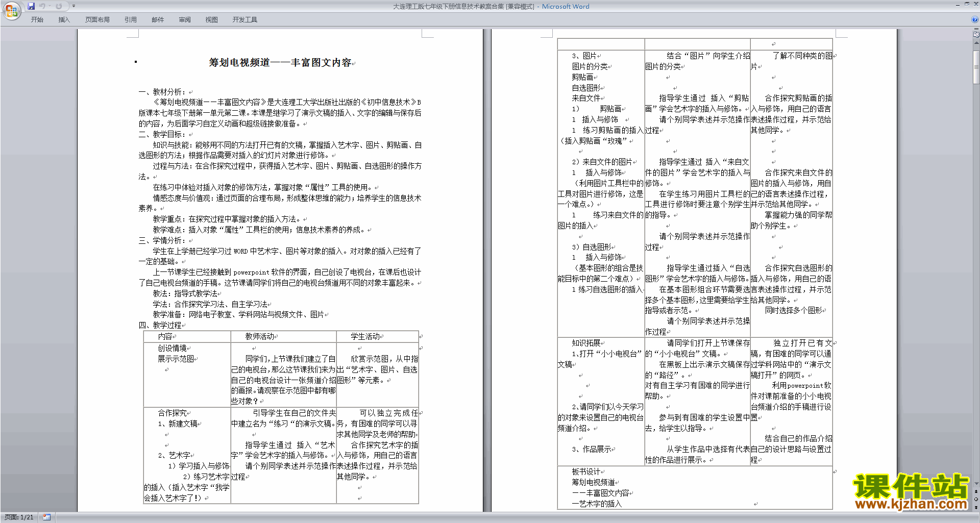Click the cell text 创设情境
This screenshot has width=980, height=523.
pos(172,348)
